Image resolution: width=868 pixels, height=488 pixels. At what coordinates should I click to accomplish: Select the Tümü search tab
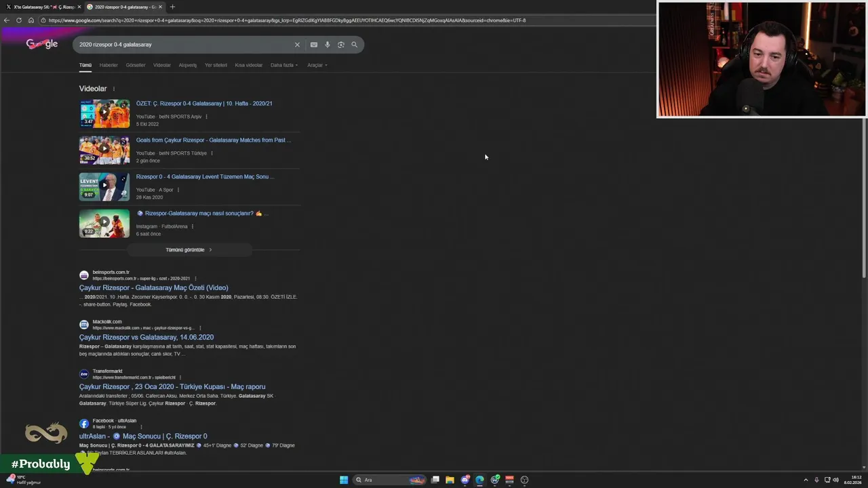pos(85,65)
